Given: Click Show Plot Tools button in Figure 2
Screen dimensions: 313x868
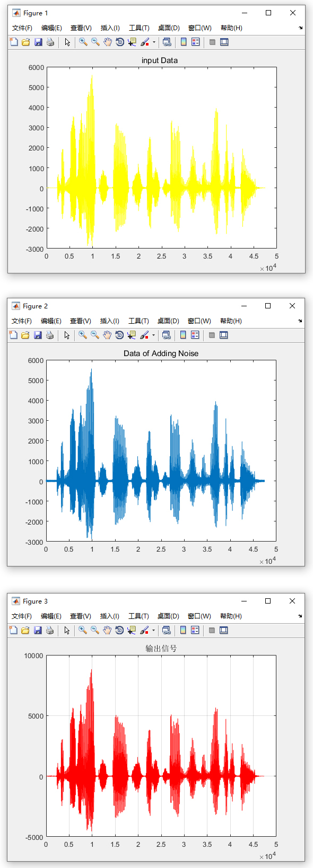Looking at the screenshot, I should [224, 335].
